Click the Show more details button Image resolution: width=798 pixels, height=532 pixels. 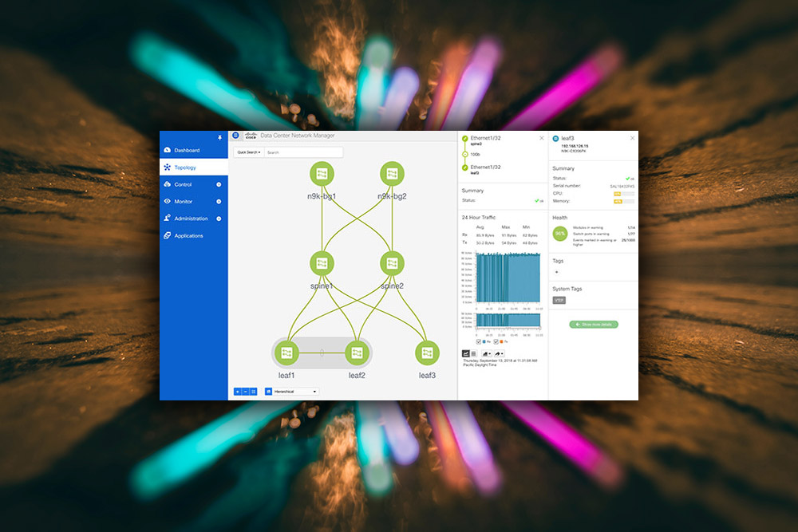pos(594,324)
